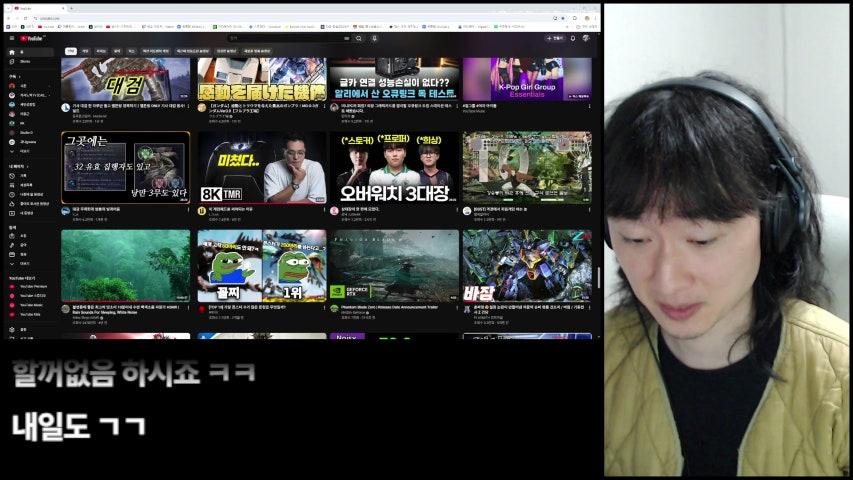
Task: Expand the Subscriptions (구독) section header
Action: (14, 77)
